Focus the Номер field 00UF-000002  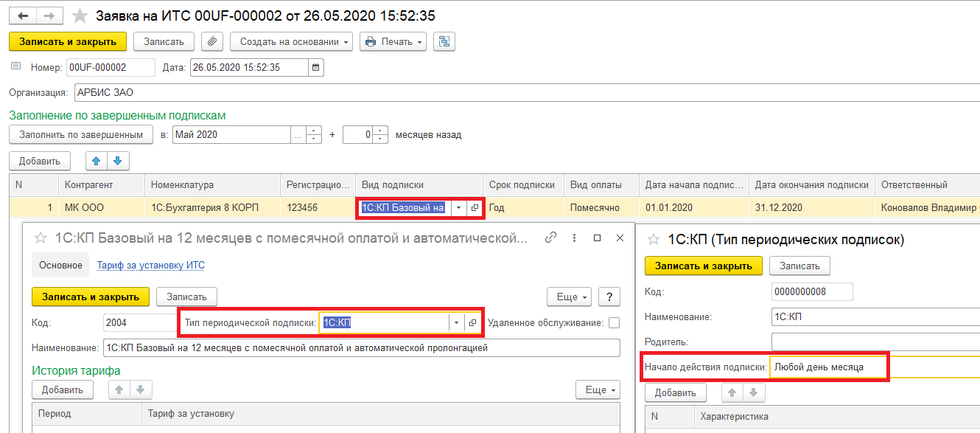(111, 67)
